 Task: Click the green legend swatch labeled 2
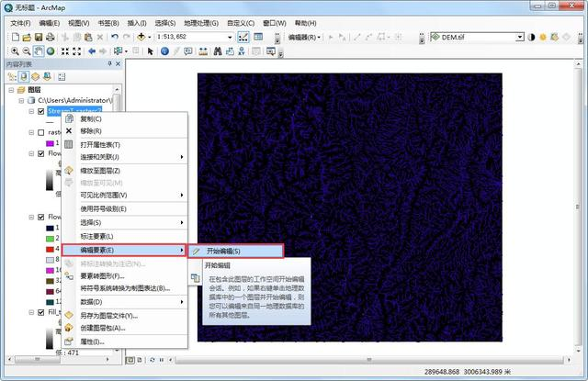50,239
